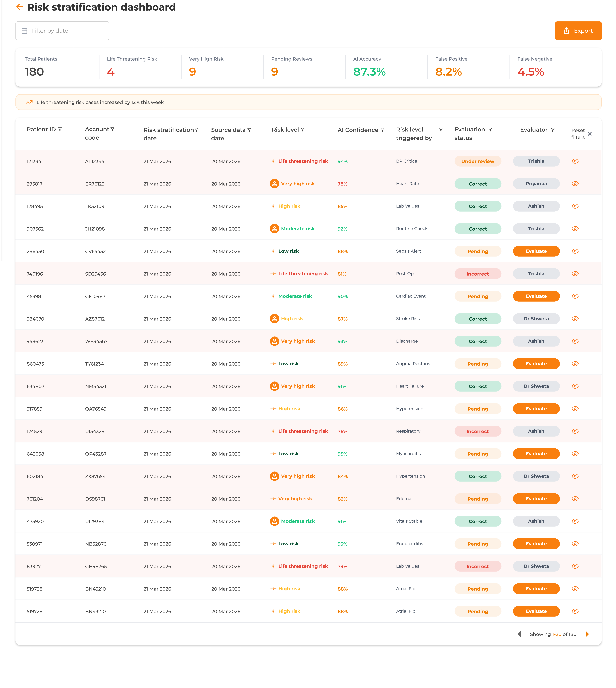Click the AI sparkle icon for patient 121334
This screenshot has width=616, height=688.
[273, 161]
